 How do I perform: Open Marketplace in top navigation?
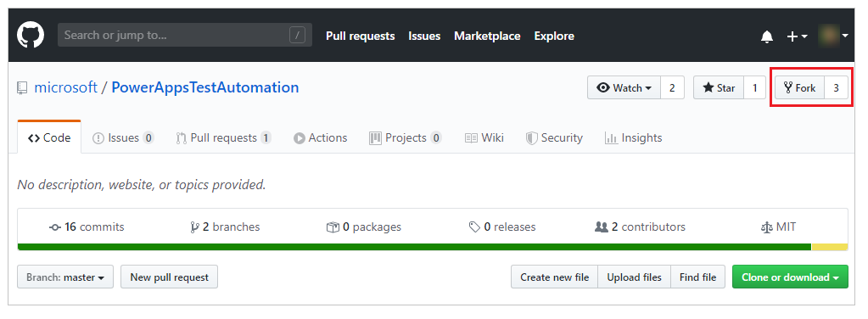click(487, 36)
